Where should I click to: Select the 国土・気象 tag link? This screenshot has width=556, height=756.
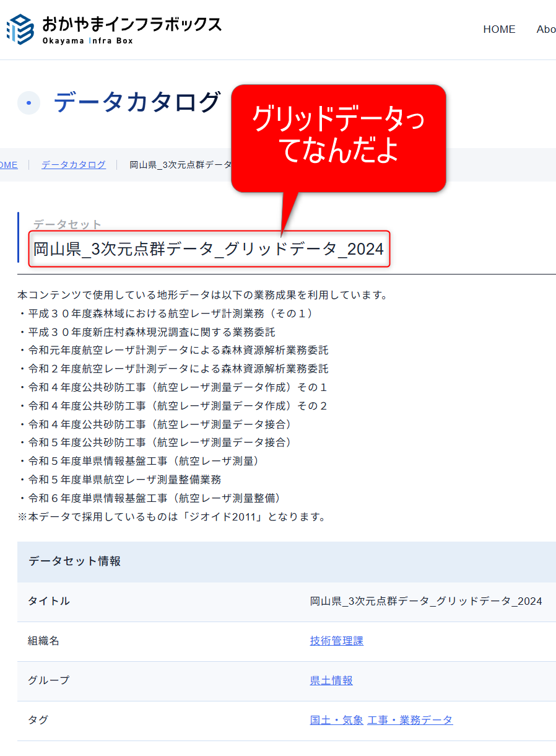pyautogui.click(x=336, y=720)
